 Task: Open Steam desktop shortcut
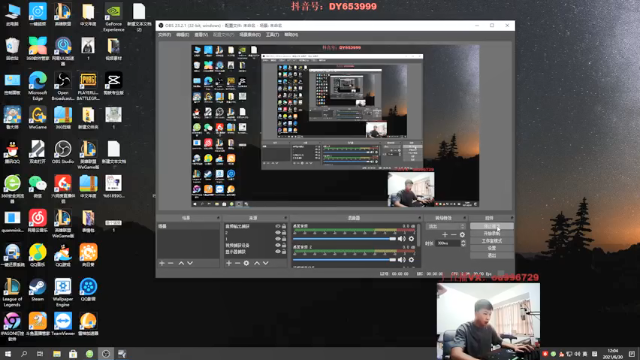tap(37, 289)
